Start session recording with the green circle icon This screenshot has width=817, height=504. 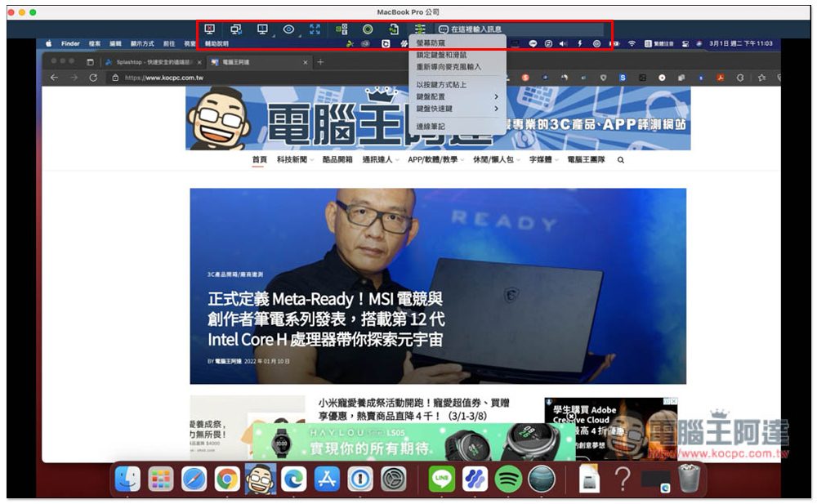[368, 29]
